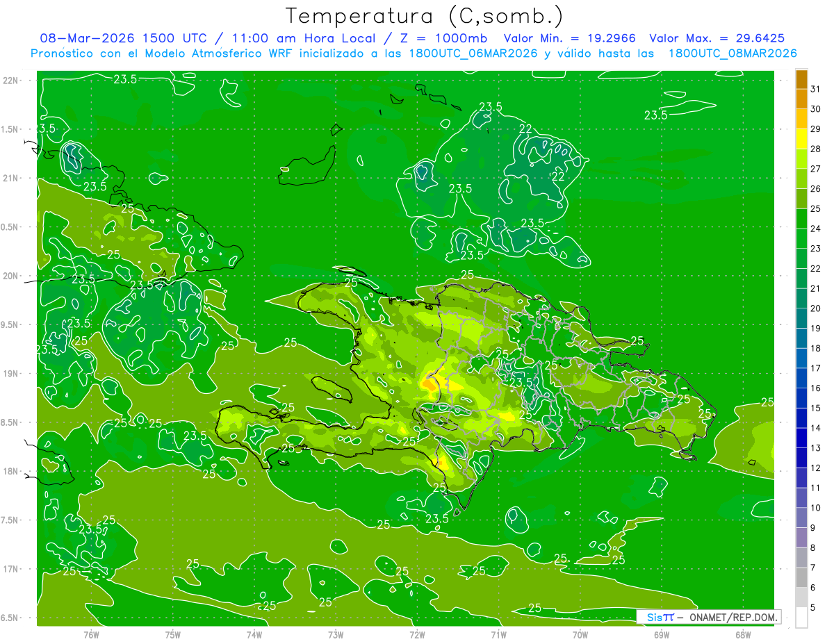Image resolution: width=834 pixels, height=644 pixels.
Task: Click the 7 value on the color scale
Action: click(812, 568)
